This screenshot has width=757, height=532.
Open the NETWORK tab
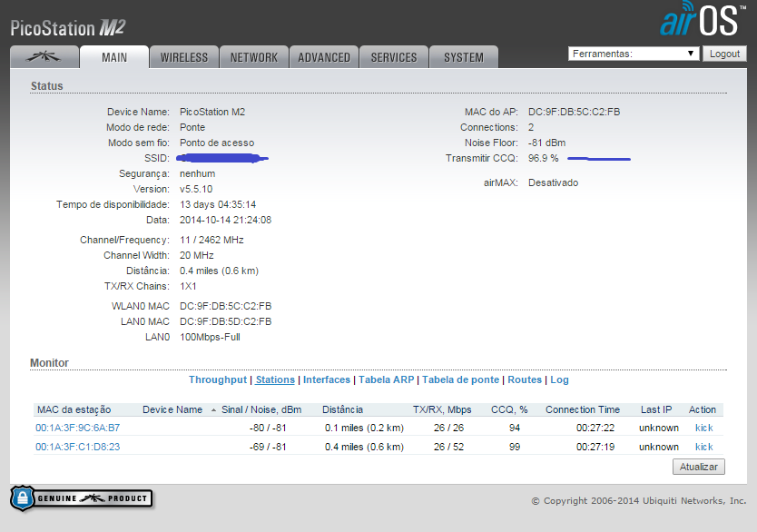tap(254, 57)
